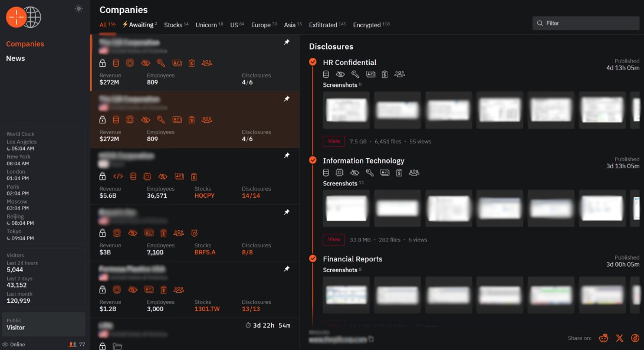The width and height of the screenshot is (644, 350).
Task: Share on Facebook icon
Action: [x=635, y=338]
